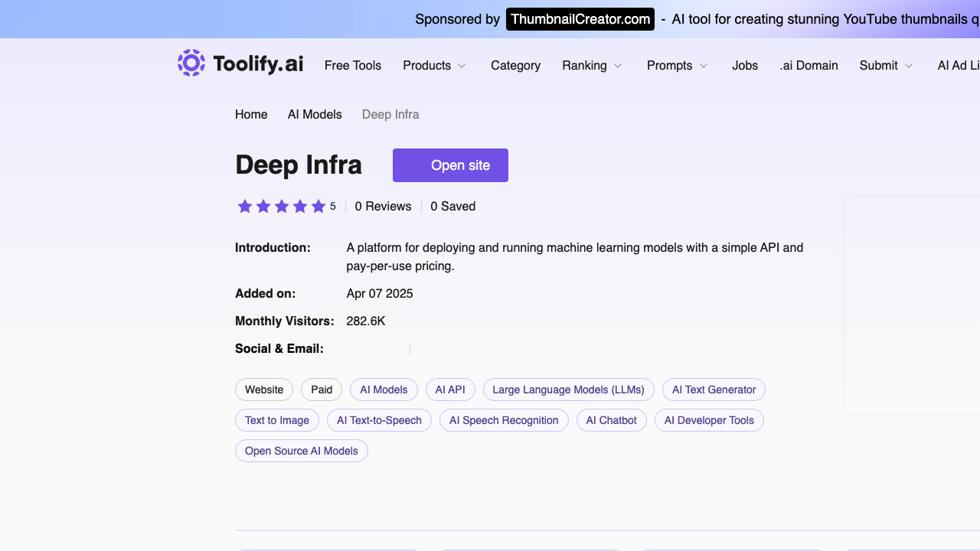Expand the Submit dropdown chevron
The height and width of the screenshot is (551, 980).
(909, 66)
